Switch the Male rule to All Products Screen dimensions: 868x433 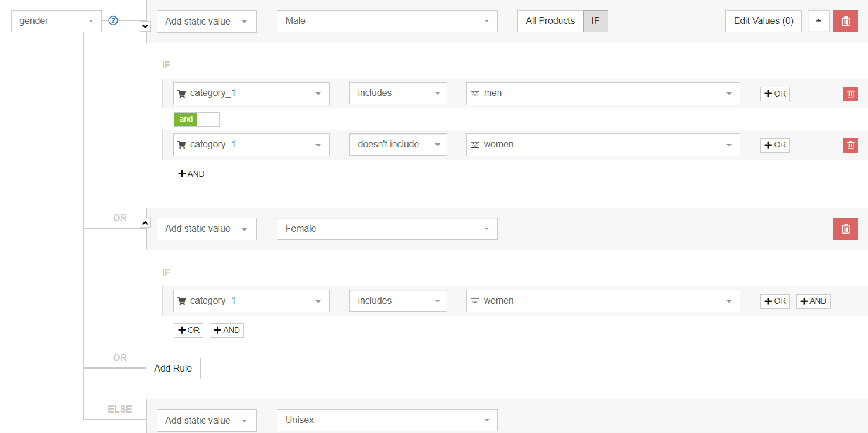(x=550, y=20)
